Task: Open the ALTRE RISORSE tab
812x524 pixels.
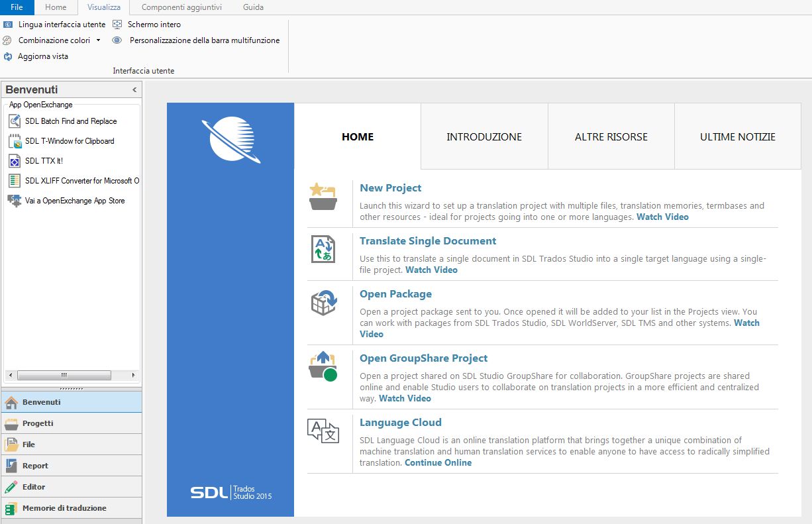Action: (611, 136)
